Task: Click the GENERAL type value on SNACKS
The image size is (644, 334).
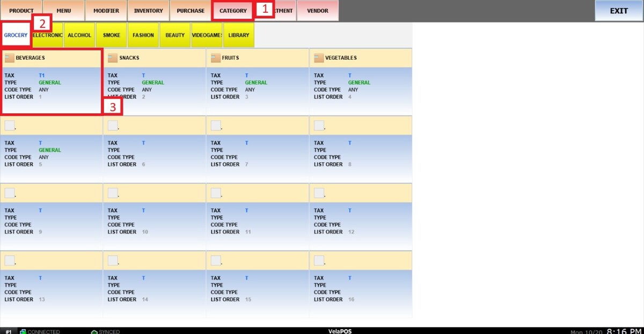Action: [x=153, y=83]
